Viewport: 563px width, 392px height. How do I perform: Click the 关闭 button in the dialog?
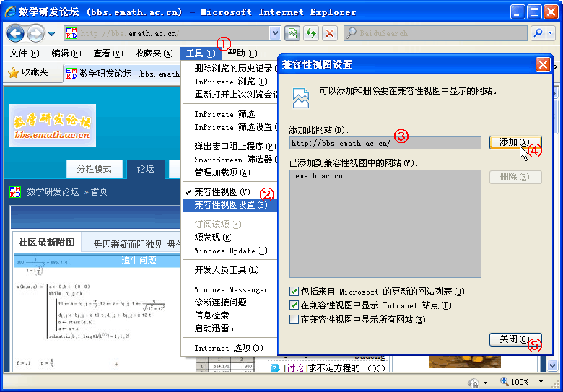pos(515,339)
